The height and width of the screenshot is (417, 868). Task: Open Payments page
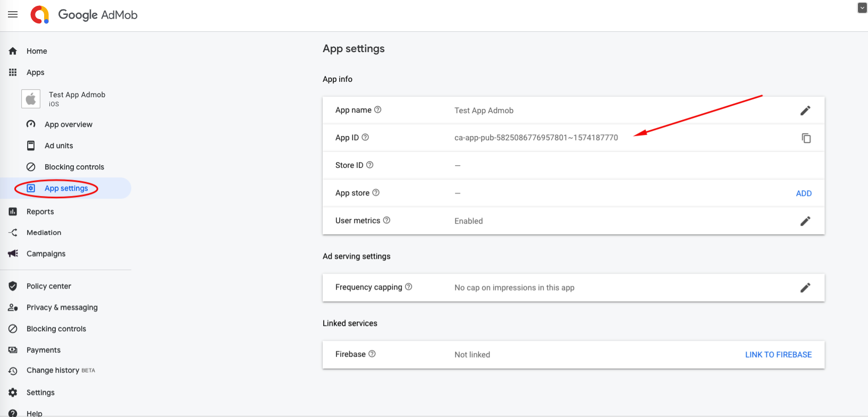pos(44,350)
